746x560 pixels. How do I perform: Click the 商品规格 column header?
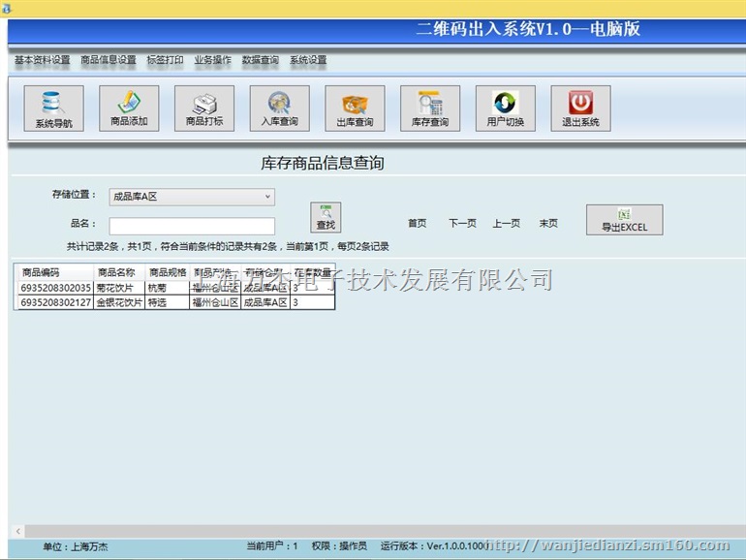coord(167,272)
